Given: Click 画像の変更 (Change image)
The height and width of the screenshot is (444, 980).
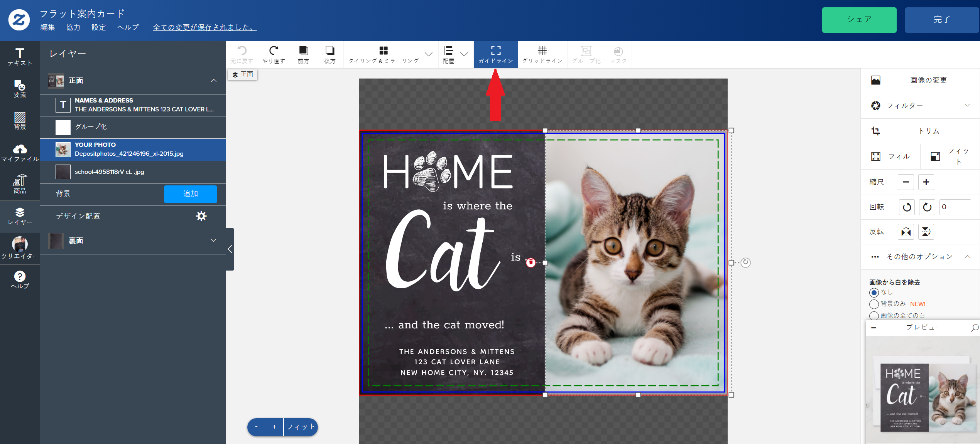Looking at the screenshot, I should [x=920, y=80].
